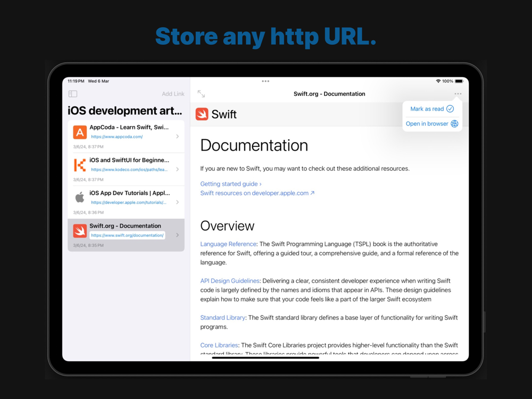Click the Swift logo in the page header
This screenshot has width=532, height=399.
pos(202,114)
